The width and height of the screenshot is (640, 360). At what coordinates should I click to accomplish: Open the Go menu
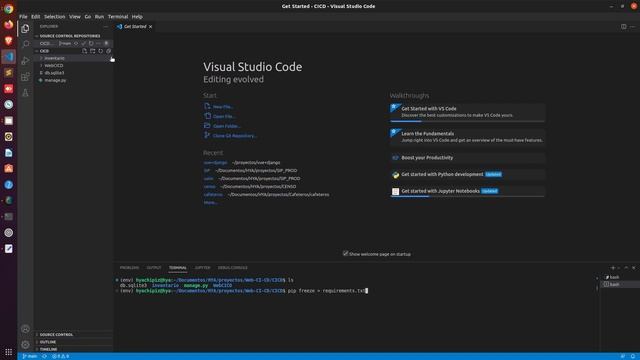[88, 17]
